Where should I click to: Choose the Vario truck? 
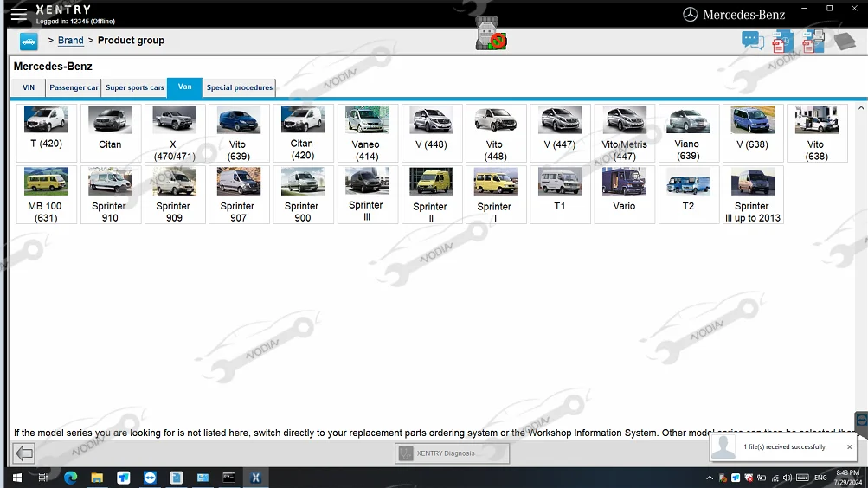pyautogui.click(x=624, y=195)
